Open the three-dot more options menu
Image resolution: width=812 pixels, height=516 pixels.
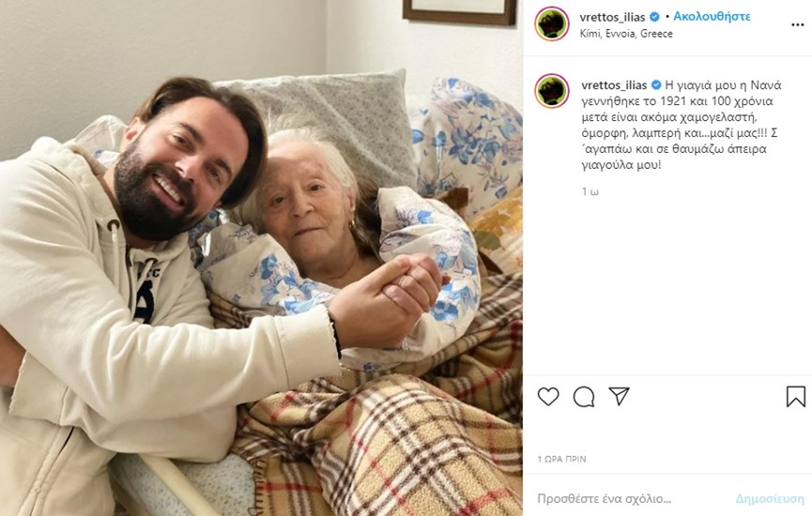click(798, 24)
